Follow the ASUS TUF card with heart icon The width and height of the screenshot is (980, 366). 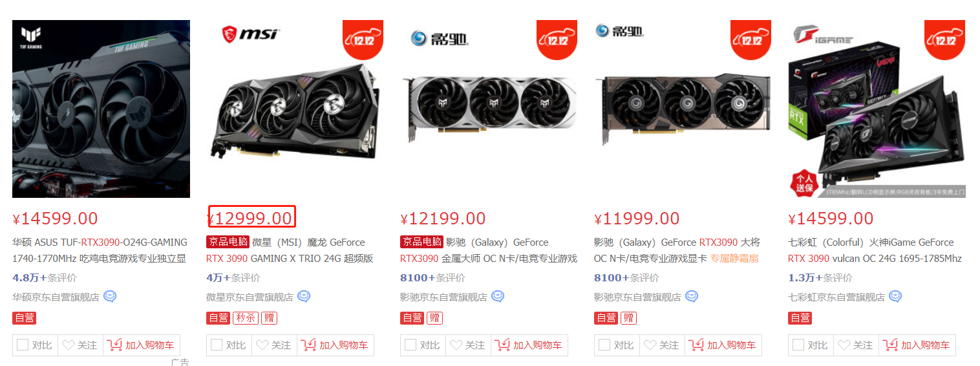pyautogui.click(x=80, y=345)
